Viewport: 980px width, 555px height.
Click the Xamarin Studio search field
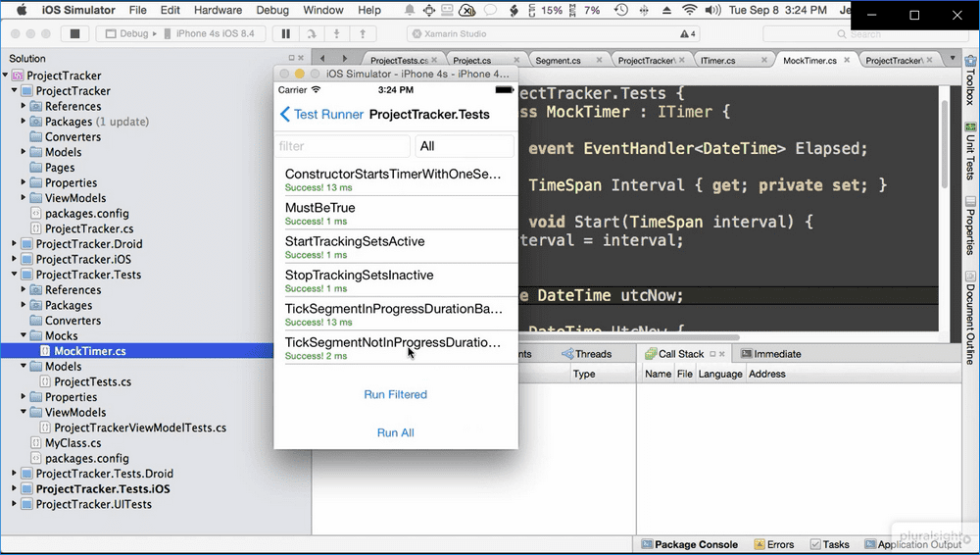click(x=863, y=33)
